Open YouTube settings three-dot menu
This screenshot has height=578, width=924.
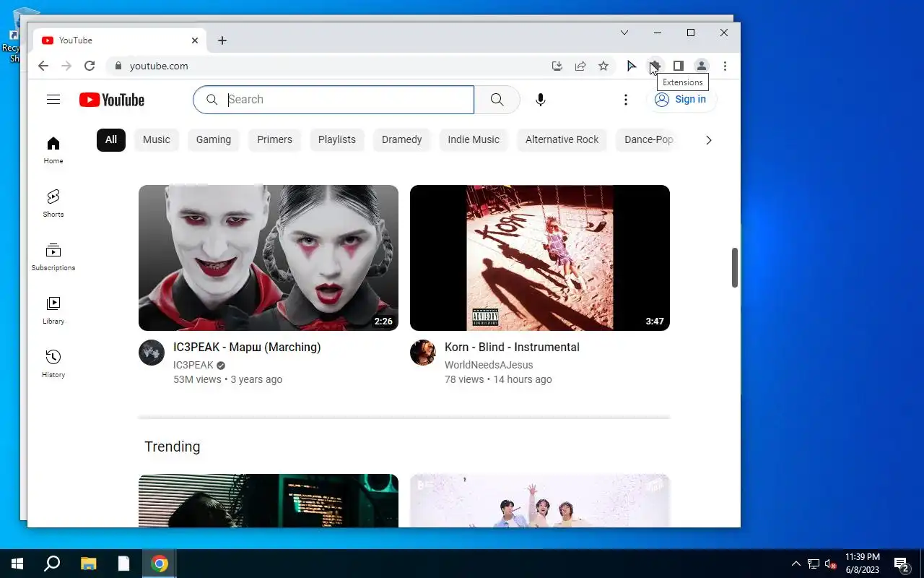[x=626, y=100]
